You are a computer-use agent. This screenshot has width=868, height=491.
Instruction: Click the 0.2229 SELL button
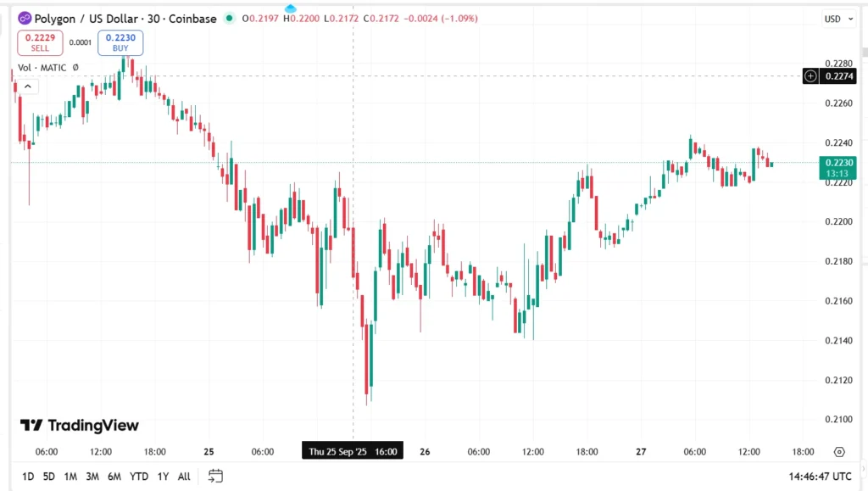[x=40, y=42]
